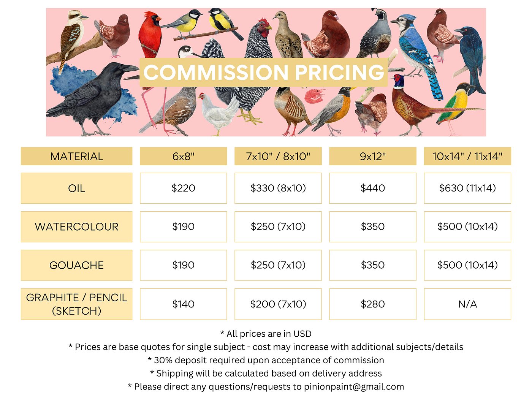The width and height of the screenshot is (532, 399).
Task: Click the WATERCOLOUR row label
Action: (x=76, y=227)
